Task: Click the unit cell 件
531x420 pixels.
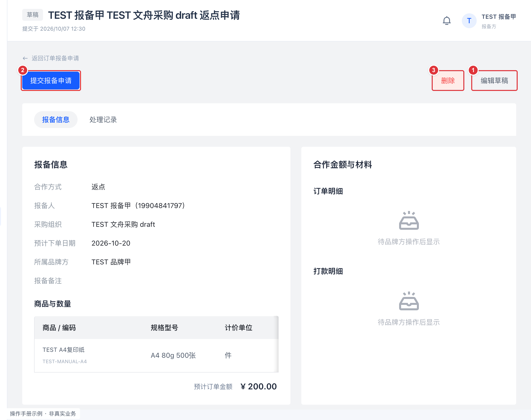Action: click(228, 355)
